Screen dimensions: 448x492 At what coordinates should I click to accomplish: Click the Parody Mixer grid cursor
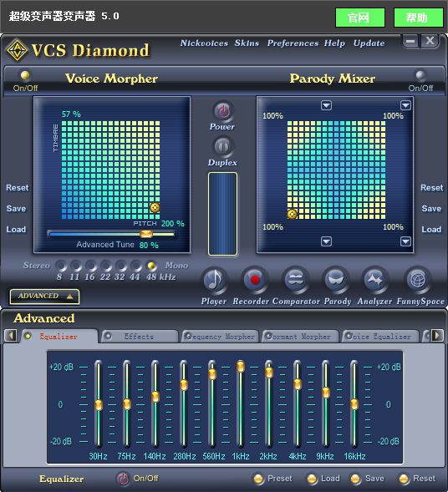click(x=292, y=214)
